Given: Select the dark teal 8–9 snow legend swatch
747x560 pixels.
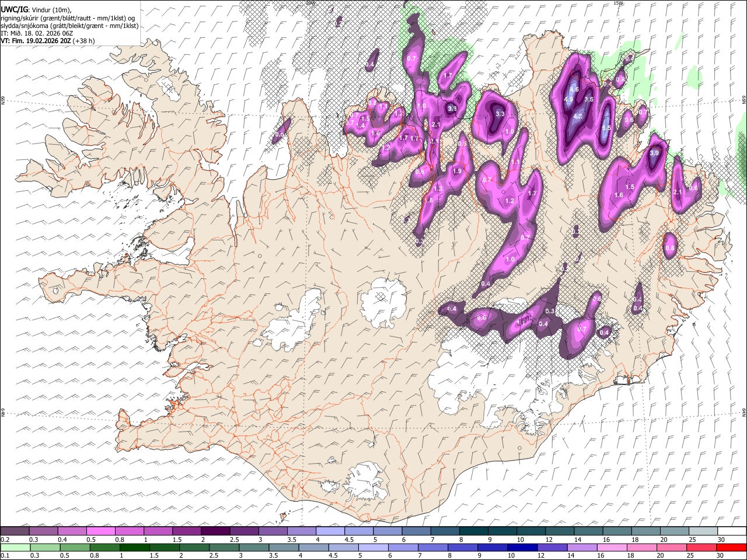Looking at the screenshot, I should point(473,531).
